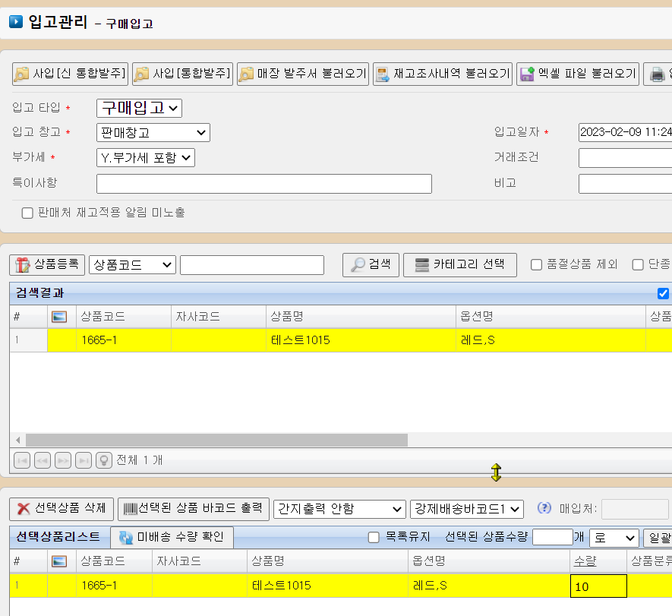Viewport: 672px width, 616px height.
Task: Click image column icon in 선택상품리스트 header
Action: pos(59,561)
